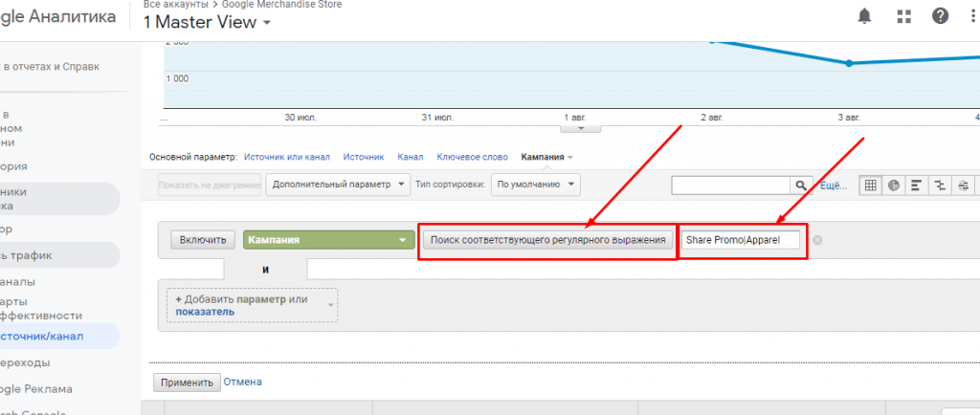Click the table search input field

click(731, 186)
